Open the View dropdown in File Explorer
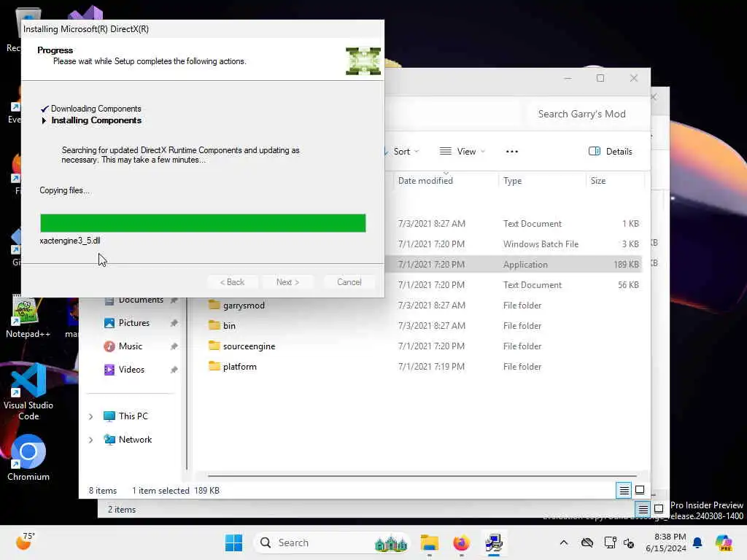747x560 pixels. [x=462, y=152]
